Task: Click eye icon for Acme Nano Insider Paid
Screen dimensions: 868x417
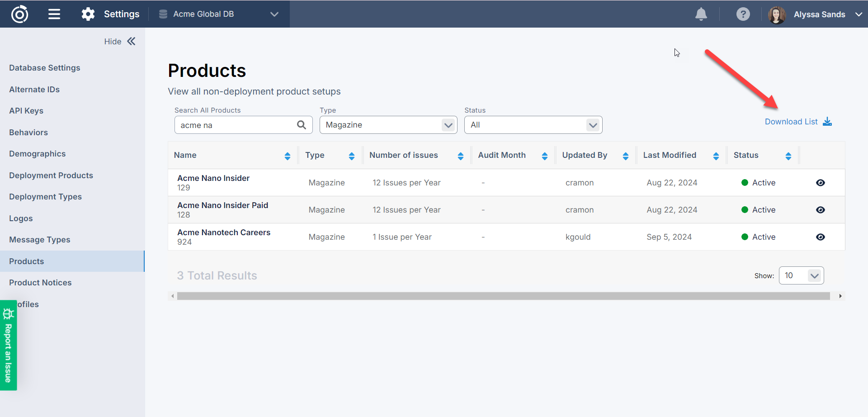Action: (x=820, y=210)
